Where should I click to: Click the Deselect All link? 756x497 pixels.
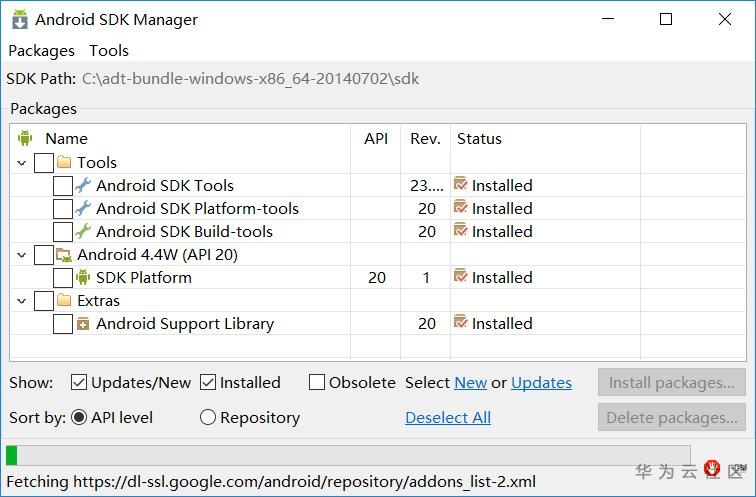(x=448, y=418)
